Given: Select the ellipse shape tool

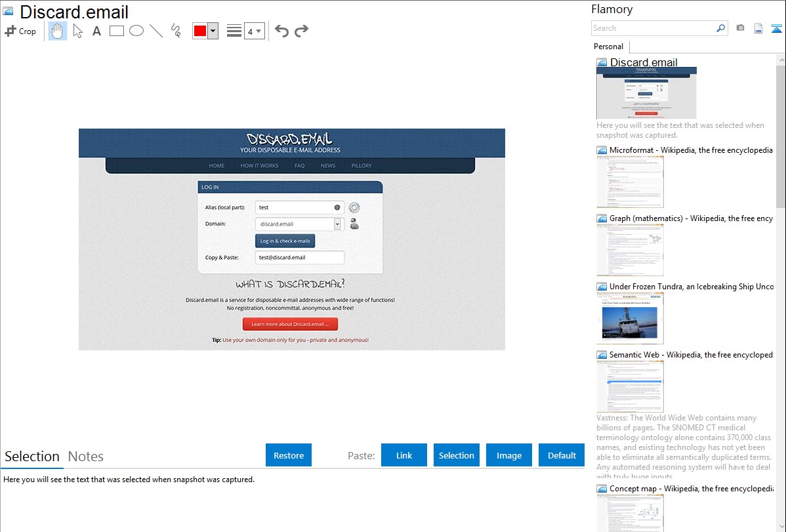Looking at the screenshot, I should point(136,31).
